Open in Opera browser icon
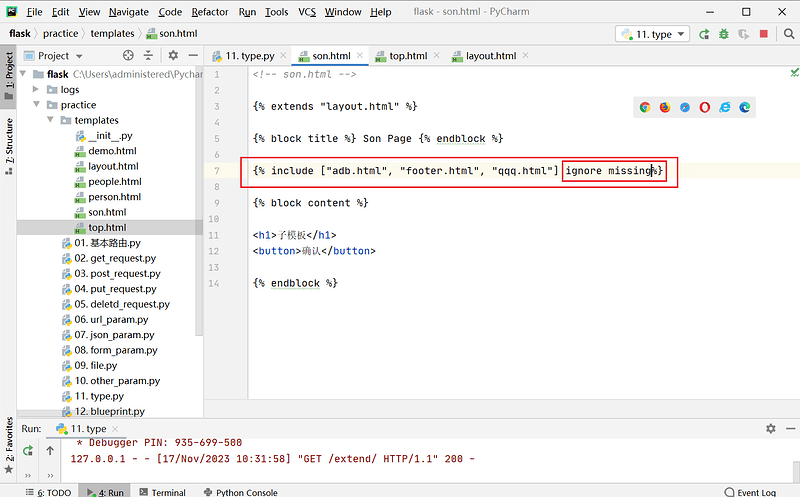The height and width of the screenshot is (497, 800). (705, 107)
